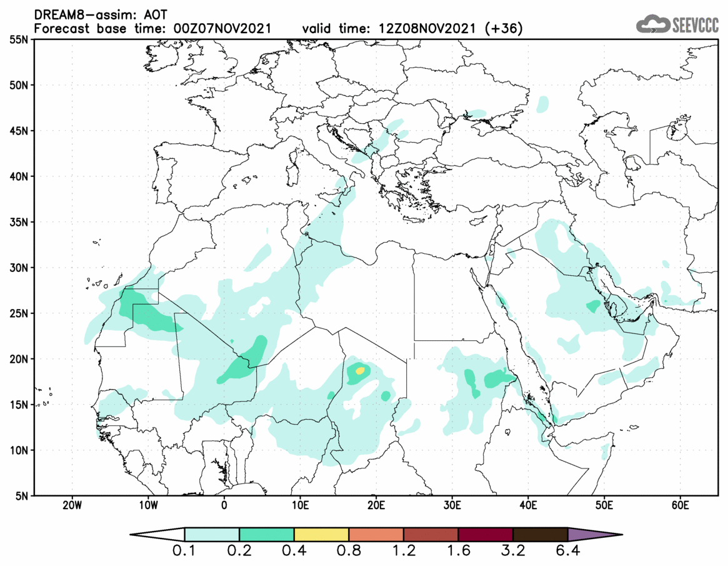Click the legend value 3.2
This screenshot has width=728, height=566.
(513, 551)
